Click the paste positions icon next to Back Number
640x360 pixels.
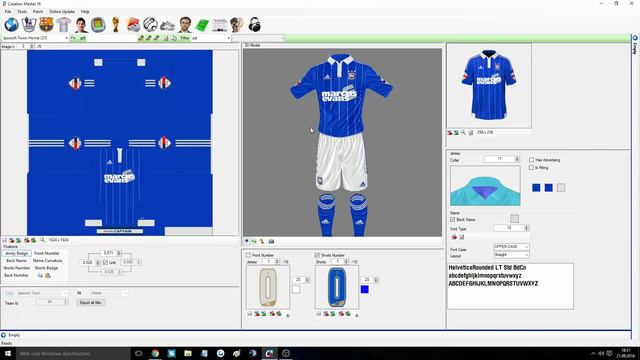pyautogui.click(x=48, y=276)
